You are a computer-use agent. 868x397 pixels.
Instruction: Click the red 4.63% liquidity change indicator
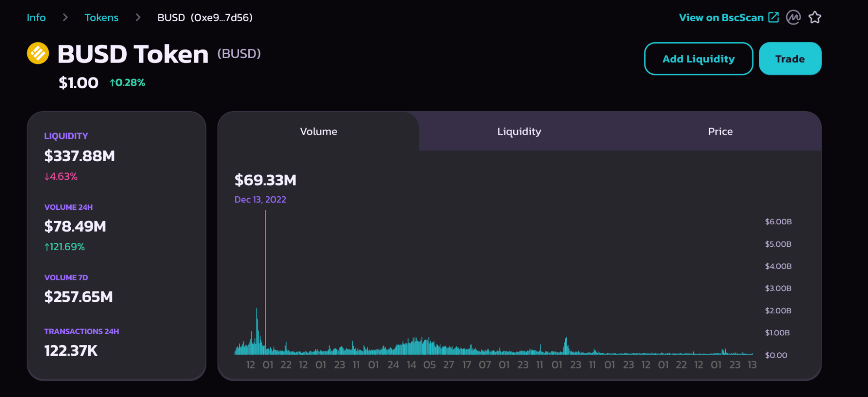coord(61,176)
